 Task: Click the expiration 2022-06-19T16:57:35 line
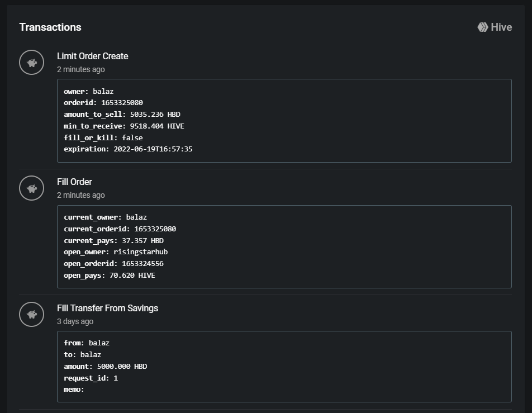129,149
